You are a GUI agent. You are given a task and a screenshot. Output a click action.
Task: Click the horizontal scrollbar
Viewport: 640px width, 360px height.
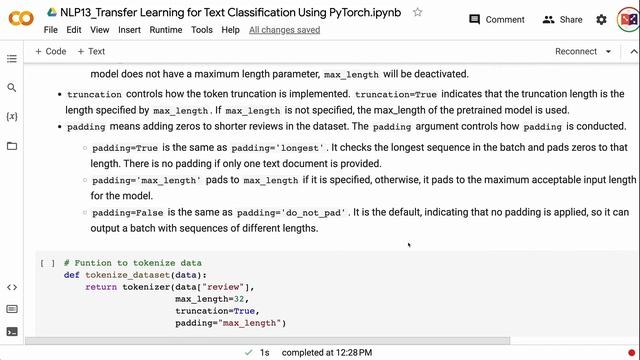point(267,340)
